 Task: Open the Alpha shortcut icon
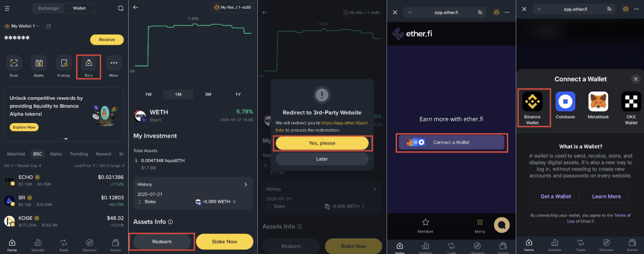point(39,63)
